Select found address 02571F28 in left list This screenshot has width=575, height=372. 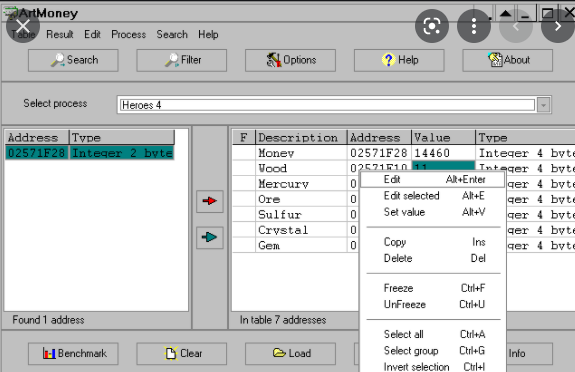tap(37, 153)
